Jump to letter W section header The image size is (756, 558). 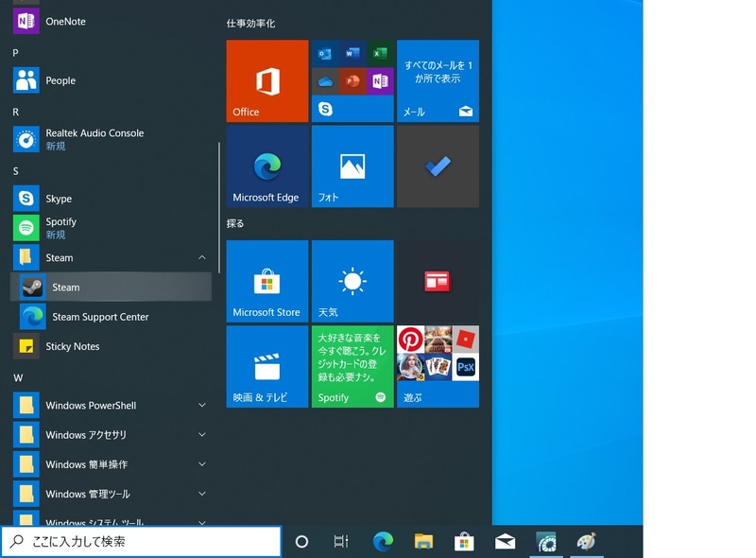18,378
